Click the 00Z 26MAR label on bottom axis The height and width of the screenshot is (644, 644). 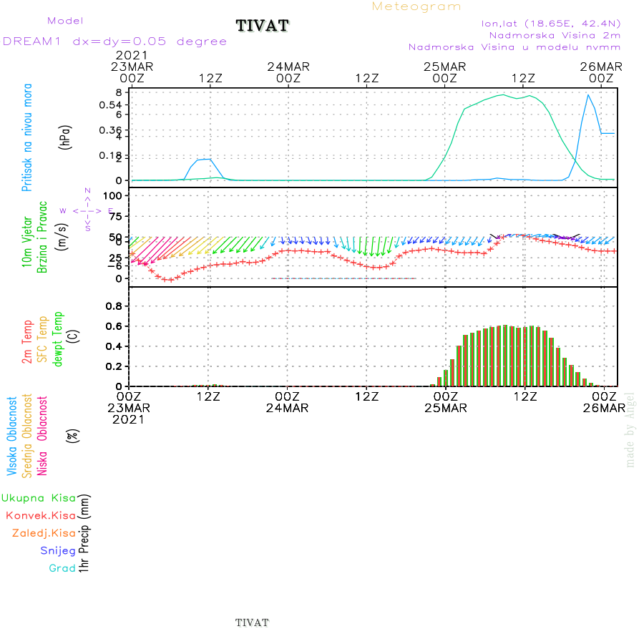(x=604, y=402)
